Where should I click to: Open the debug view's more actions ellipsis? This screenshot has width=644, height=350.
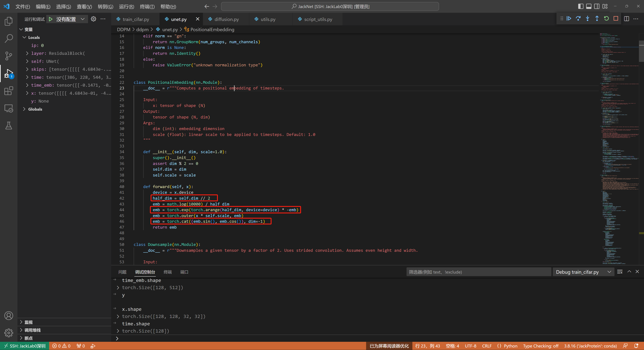pos(103,19)
